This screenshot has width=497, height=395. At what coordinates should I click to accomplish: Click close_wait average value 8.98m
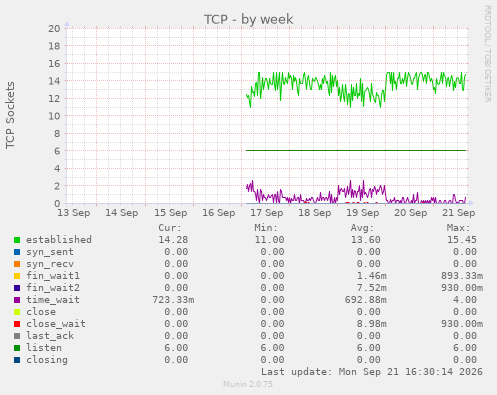tap(372, 324)
